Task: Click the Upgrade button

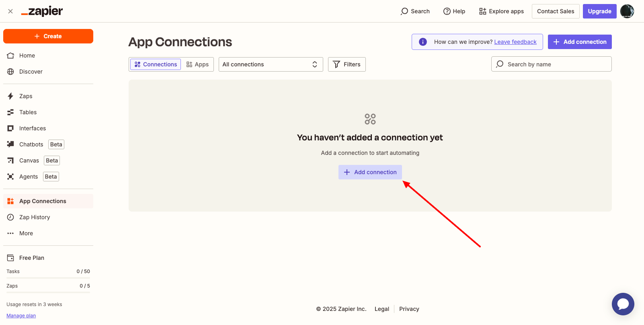Action: (x=599, y=11)
